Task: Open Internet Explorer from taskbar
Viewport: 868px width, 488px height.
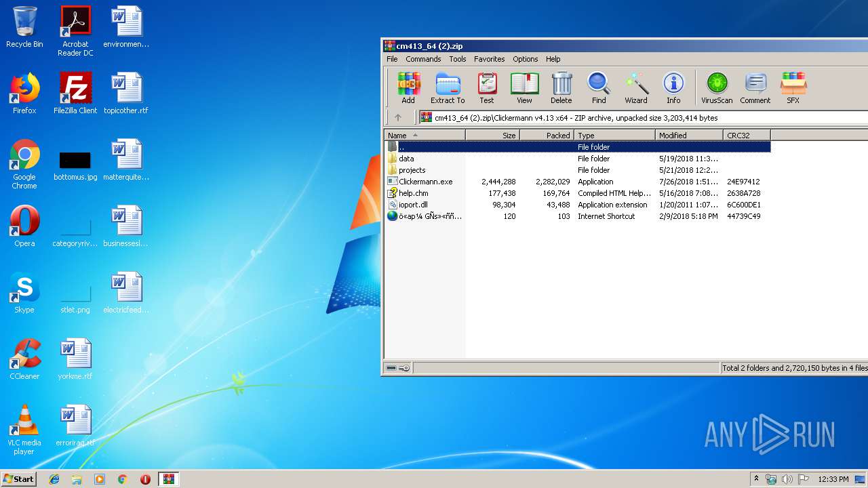Action: (54, 479)
